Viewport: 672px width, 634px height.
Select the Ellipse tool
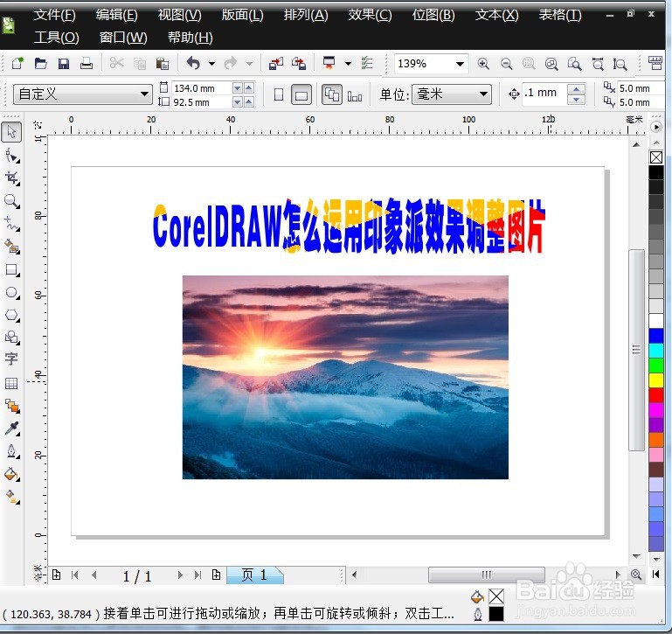click(x=12, y=293)
